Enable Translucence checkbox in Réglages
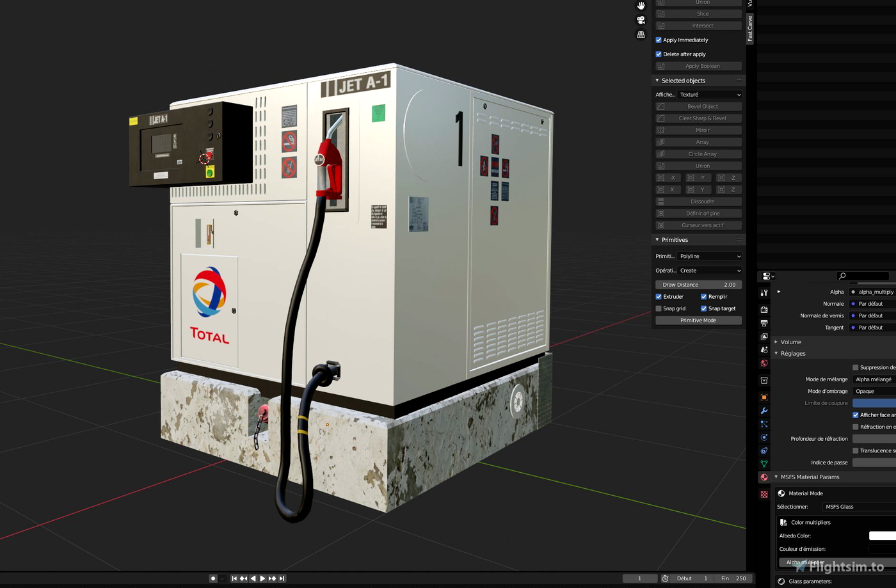 point(855,450)
